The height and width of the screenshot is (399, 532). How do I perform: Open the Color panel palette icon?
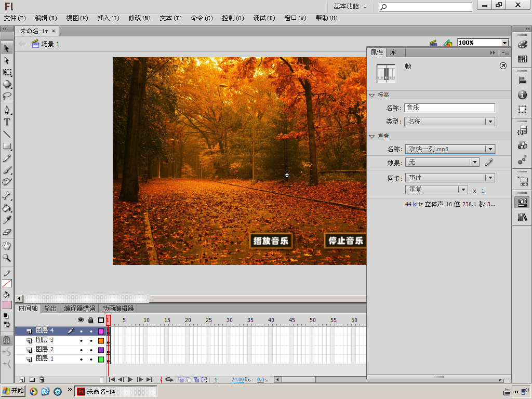[522, 45]
